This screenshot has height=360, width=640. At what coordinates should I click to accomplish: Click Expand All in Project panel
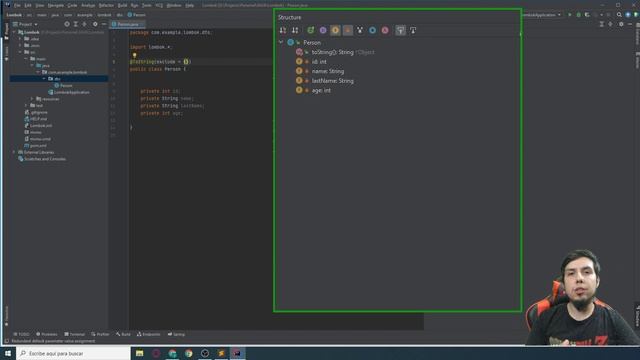[76, 24]
